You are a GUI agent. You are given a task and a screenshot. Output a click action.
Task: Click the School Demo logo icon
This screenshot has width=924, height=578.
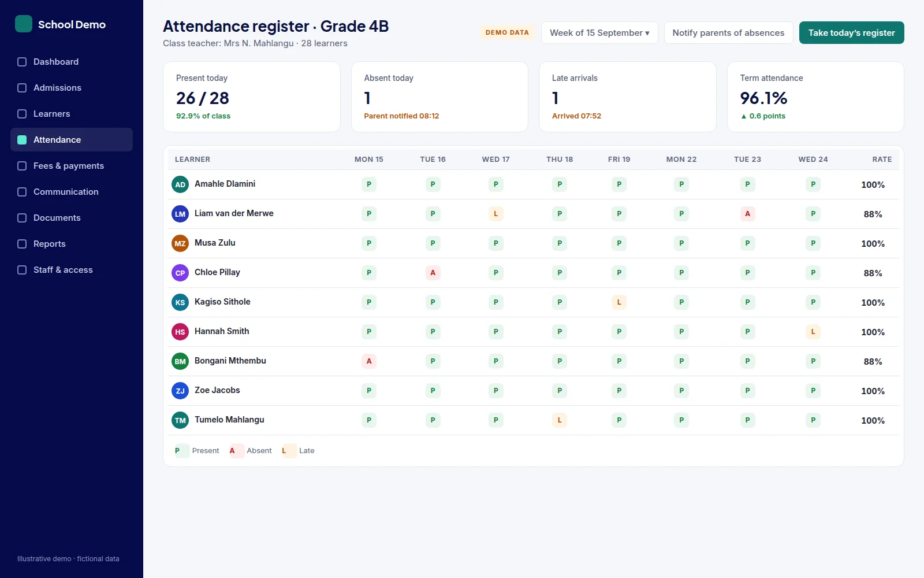24,24
